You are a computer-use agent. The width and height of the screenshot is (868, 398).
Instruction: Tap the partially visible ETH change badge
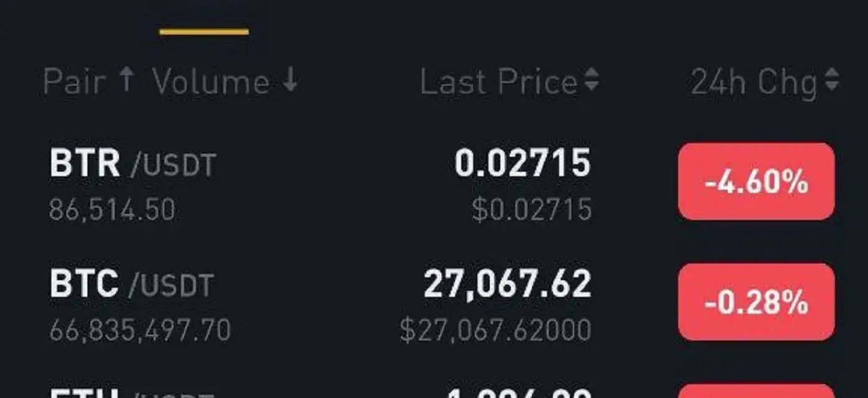click(x=756, y=392)
